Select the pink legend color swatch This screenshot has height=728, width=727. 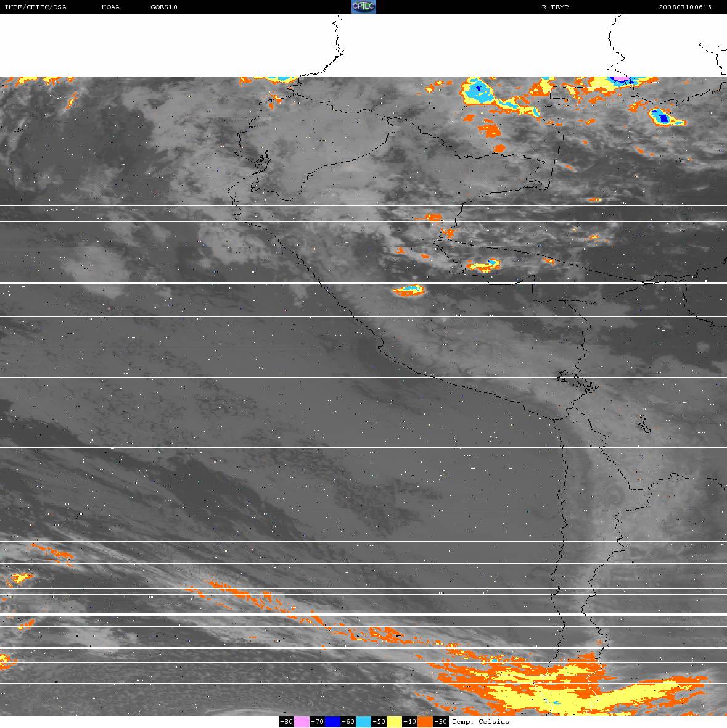pyautogui.click(x=302, y=721)
